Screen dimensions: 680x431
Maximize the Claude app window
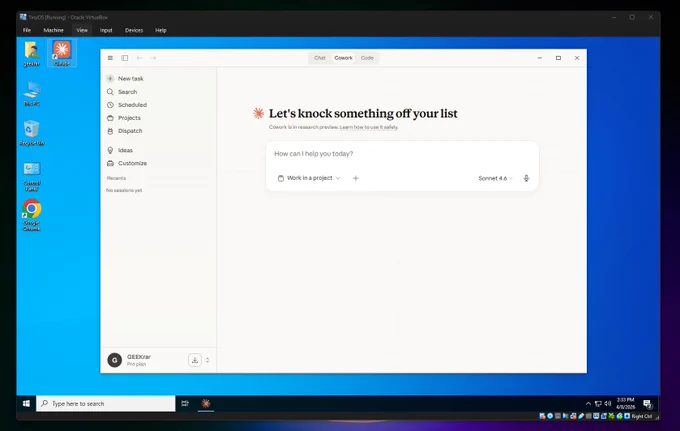(558, 58)
